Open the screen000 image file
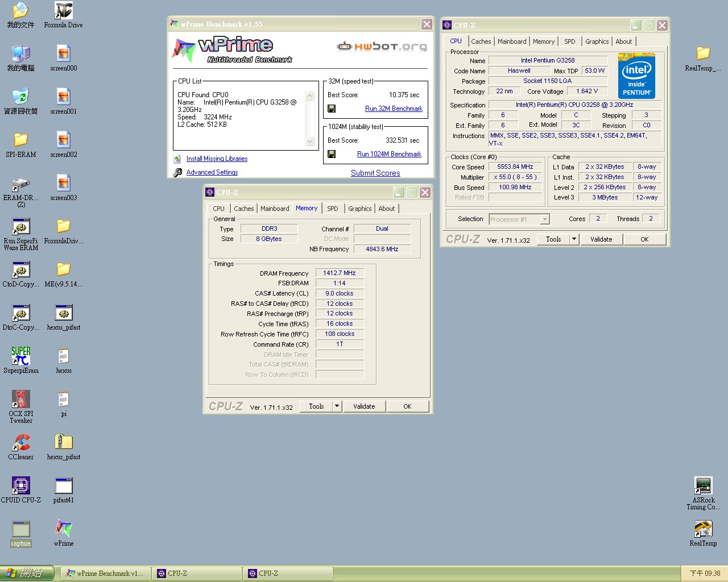This screenshot has width=728, height=582. (63, 58)
